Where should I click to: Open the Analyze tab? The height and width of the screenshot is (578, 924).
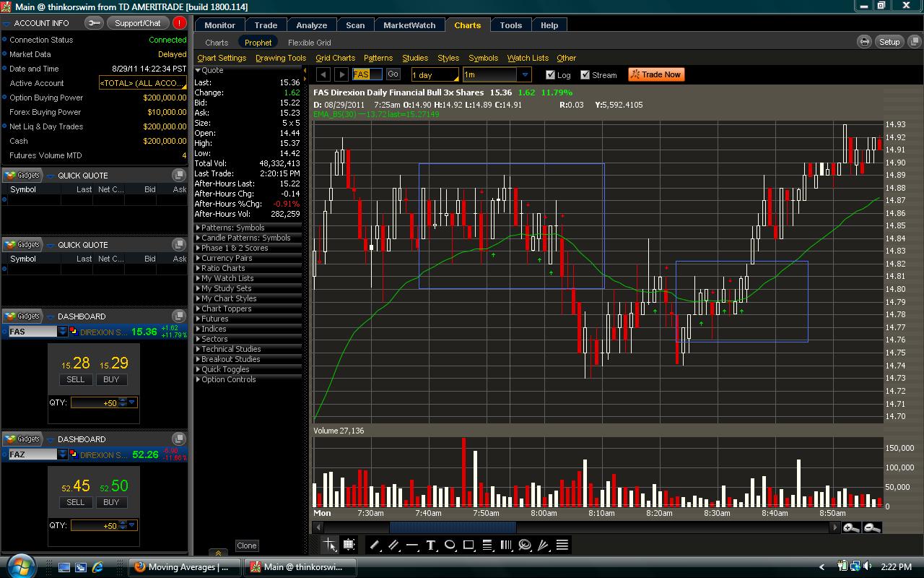[x=311, y=25]
